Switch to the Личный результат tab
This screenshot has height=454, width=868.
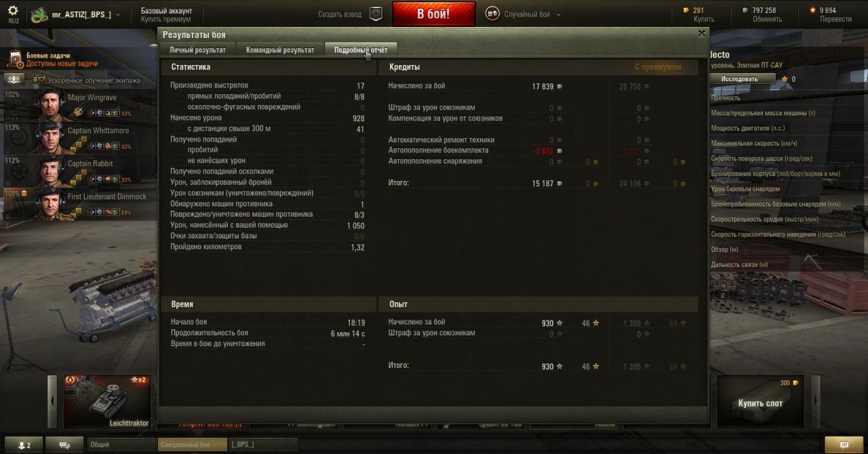pyautogui.click(x=197, y=50)
